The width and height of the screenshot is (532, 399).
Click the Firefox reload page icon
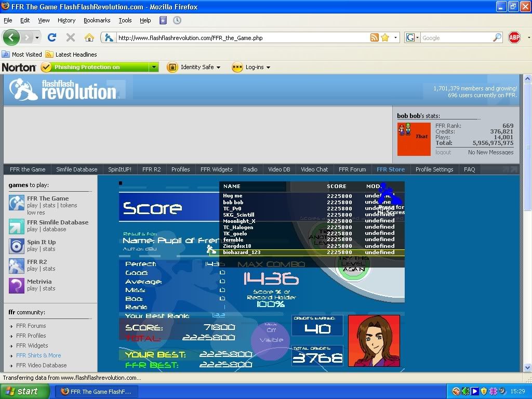click(x=51, y=37)
